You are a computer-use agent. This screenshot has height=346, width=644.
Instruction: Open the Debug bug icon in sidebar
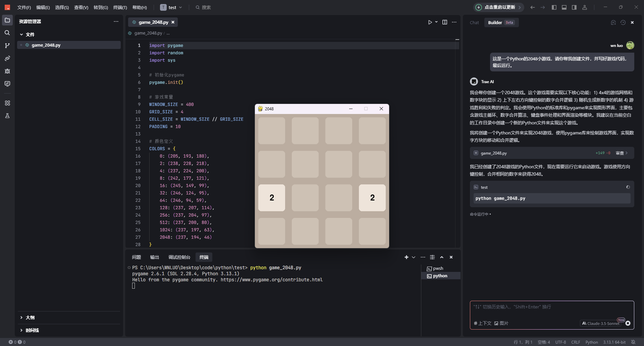pos(7,71)
